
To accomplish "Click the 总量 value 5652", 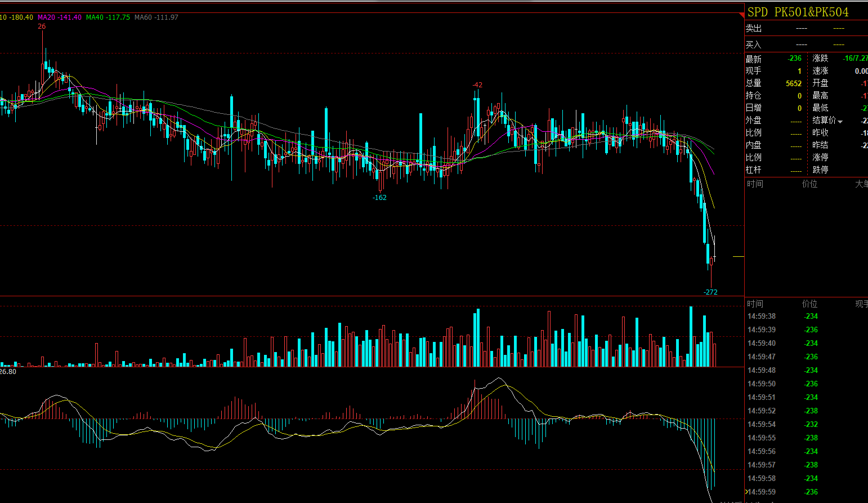I will click(794, 83).
